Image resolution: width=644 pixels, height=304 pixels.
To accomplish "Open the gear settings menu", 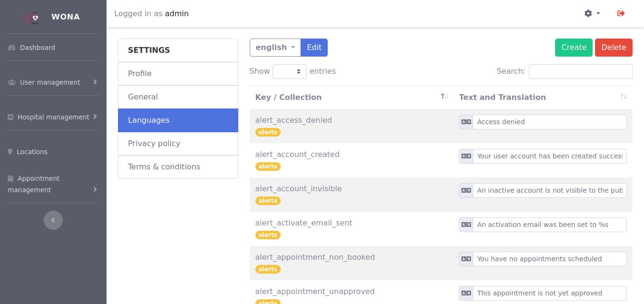I will click(592, 14).
